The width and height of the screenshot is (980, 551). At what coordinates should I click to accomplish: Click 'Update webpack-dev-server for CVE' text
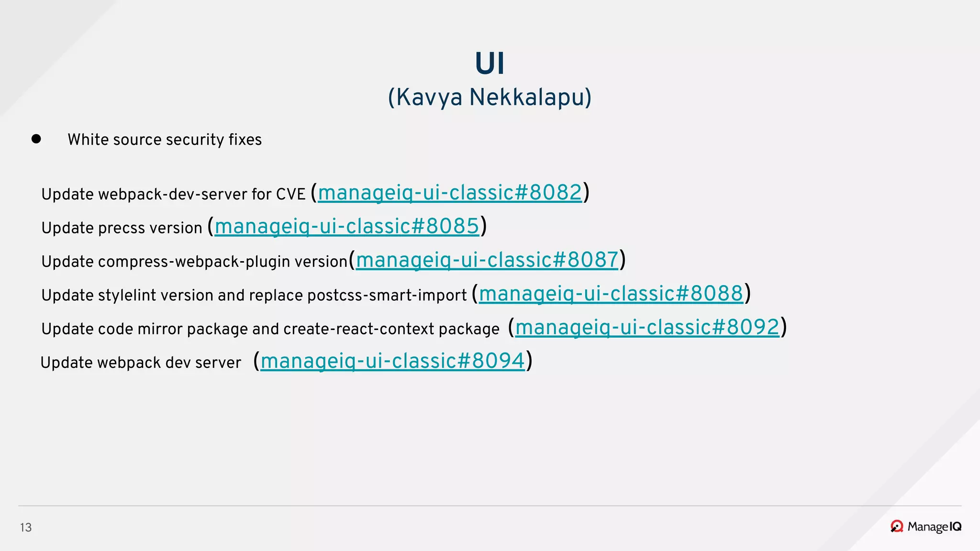point(173,194)
